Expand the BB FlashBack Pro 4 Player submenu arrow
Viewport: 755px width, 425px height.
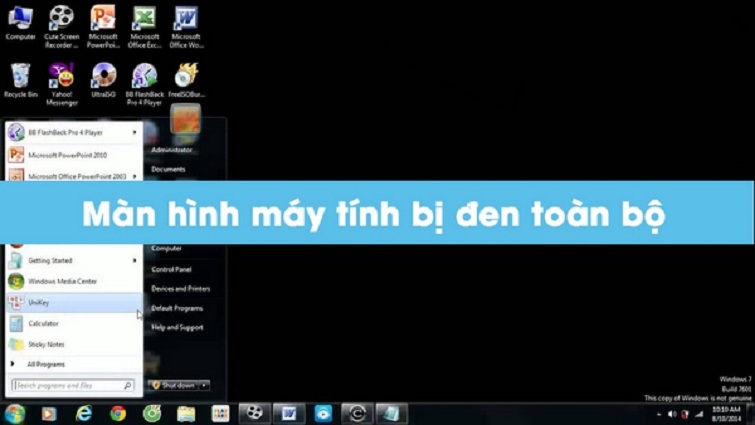click(x=135, y=132)
